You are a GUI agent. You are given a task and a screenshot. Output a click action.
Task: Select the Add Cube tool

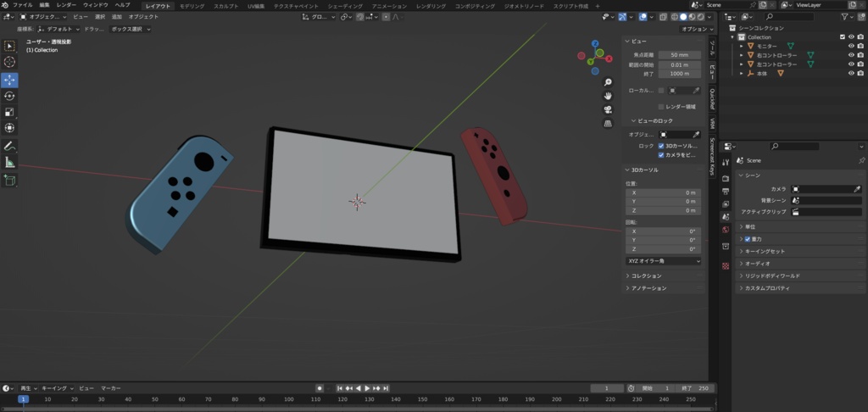9,180
